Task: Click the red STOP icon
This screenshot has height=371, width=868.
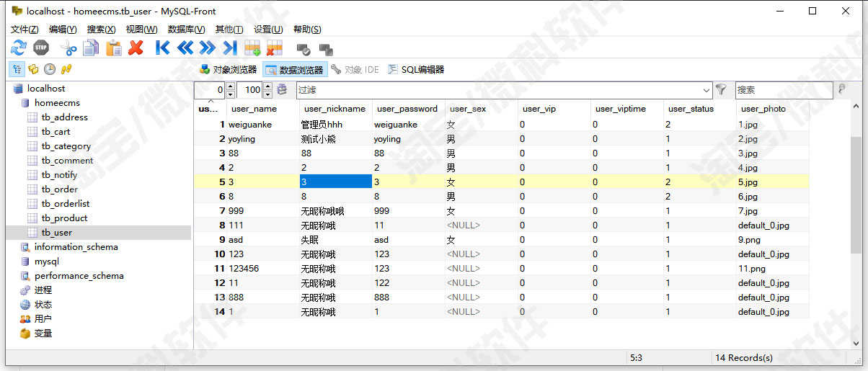Action: (41, 48)
